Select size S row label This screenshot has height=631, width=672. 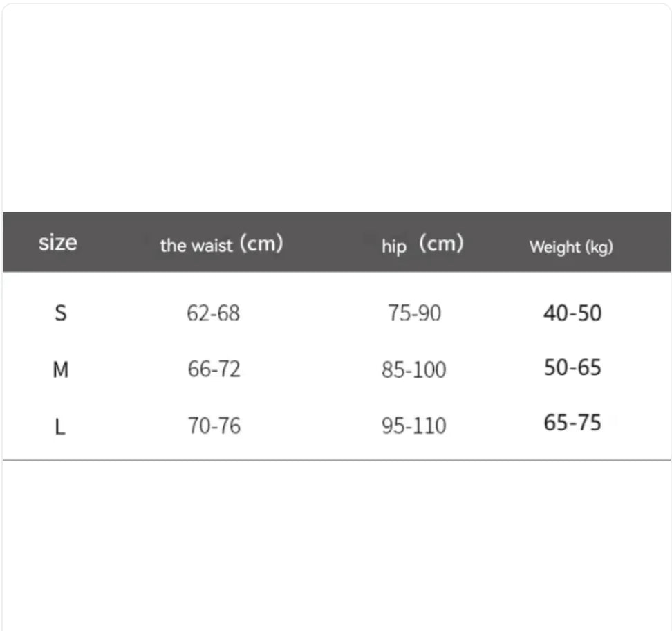click(61, 313)
